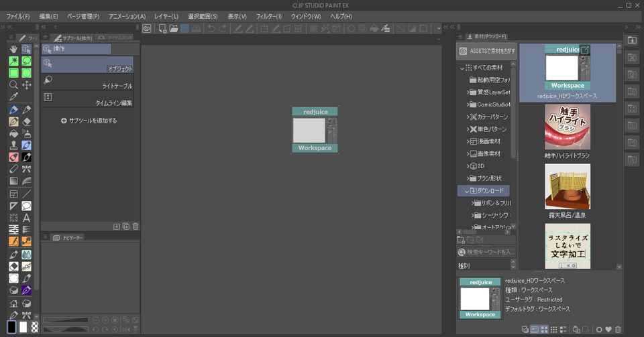Select the 触手ハイライトブラシ material thumbnail

tap(568, 127)
